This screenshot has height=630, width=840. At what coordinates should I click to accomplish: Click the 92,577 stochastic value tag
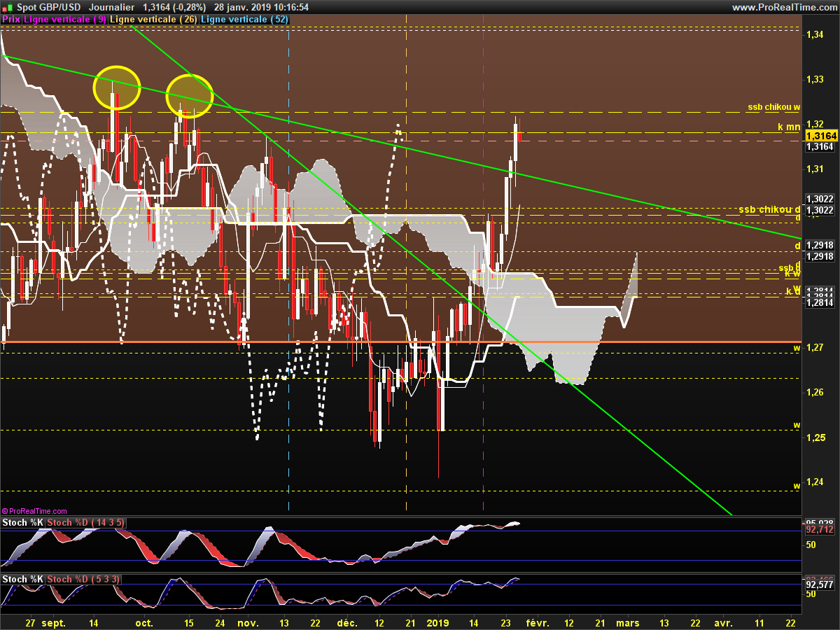[x=820, y=584]
